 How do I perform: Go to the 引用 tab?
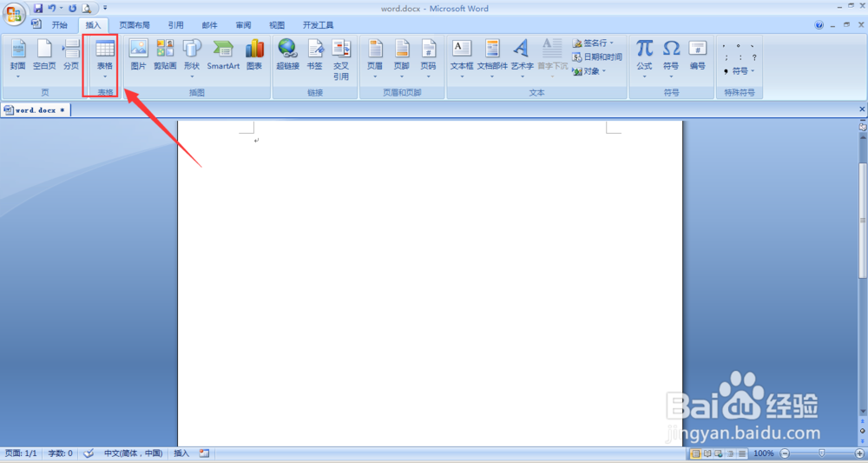tap(175, 25)
